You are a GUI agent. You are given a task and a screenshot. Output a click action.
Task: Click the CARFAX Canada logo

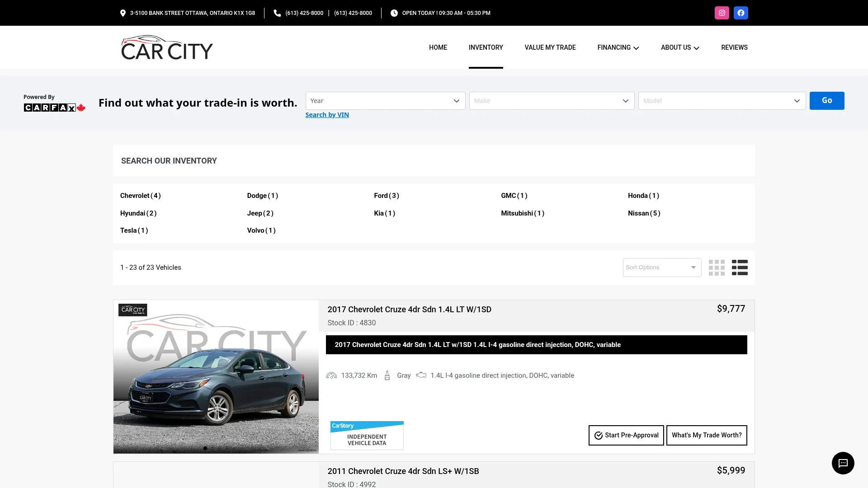click(55, 108)
